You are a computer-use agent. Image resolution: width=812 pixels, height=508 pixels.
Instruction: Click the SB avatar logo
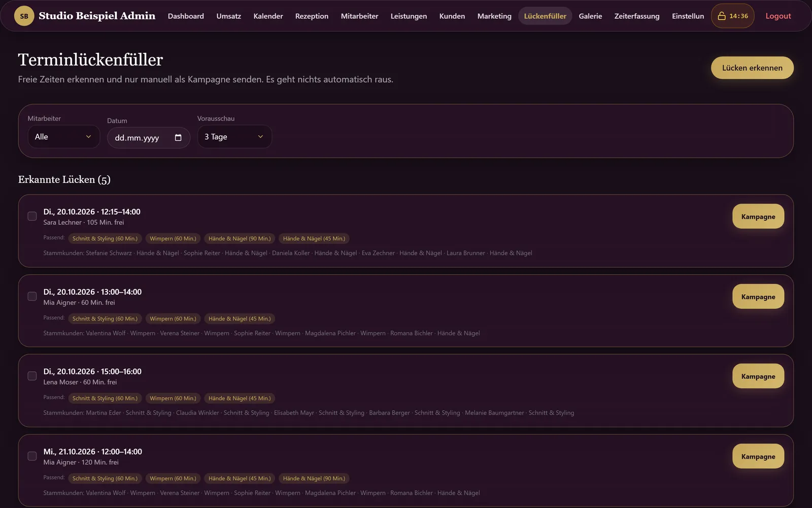(x=24, y=16)
